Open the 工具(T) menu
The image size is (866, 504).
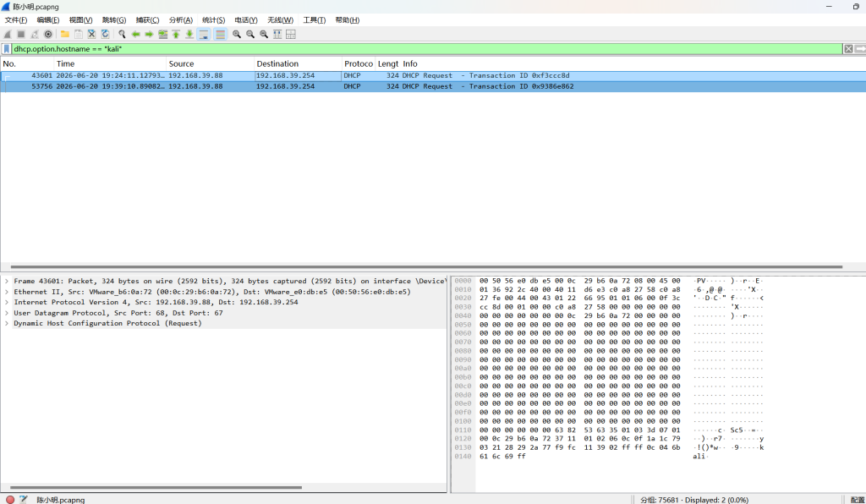click(x=314, y=20)
